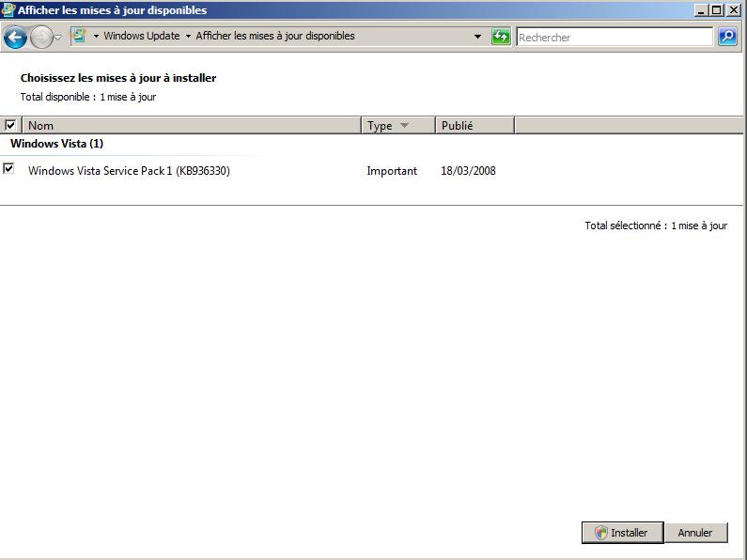
Task: Maximize the update window
Action: (x=716, y=10)
